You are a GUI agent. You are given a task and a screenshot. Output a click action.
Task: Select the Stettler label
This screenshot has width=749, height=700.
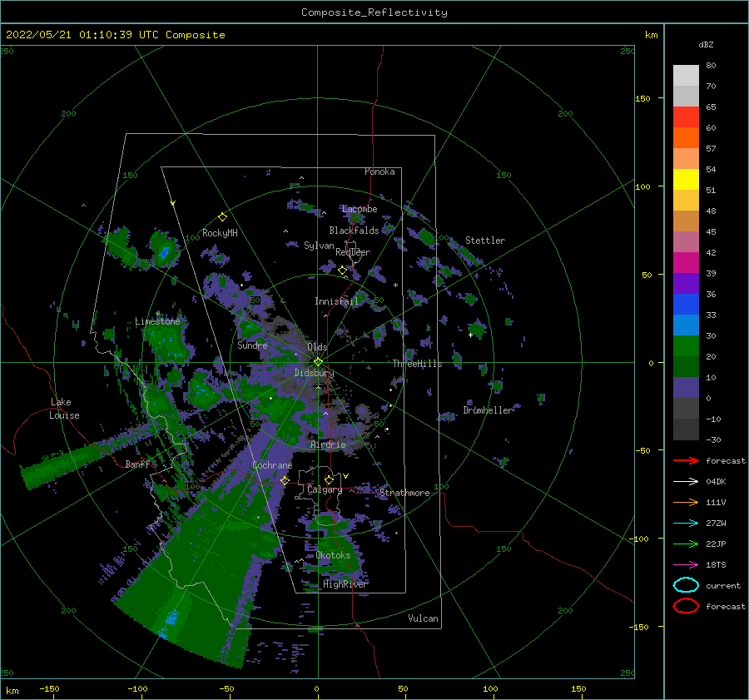[x=485, y=241]
